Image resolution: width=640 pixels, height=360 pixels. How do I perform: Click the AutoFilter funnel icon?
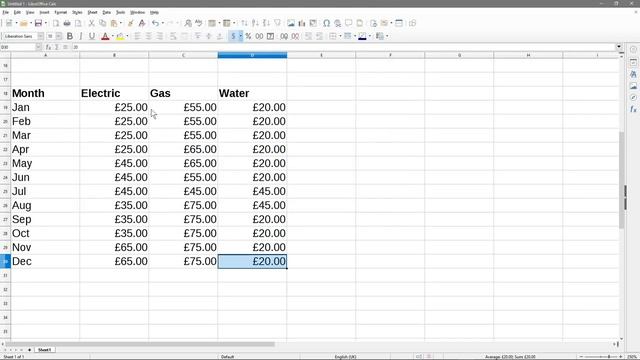(x=278, y=23)
